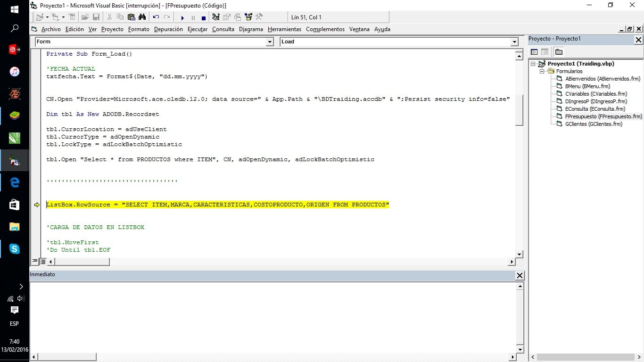Open the Form object dropdown

270,42
